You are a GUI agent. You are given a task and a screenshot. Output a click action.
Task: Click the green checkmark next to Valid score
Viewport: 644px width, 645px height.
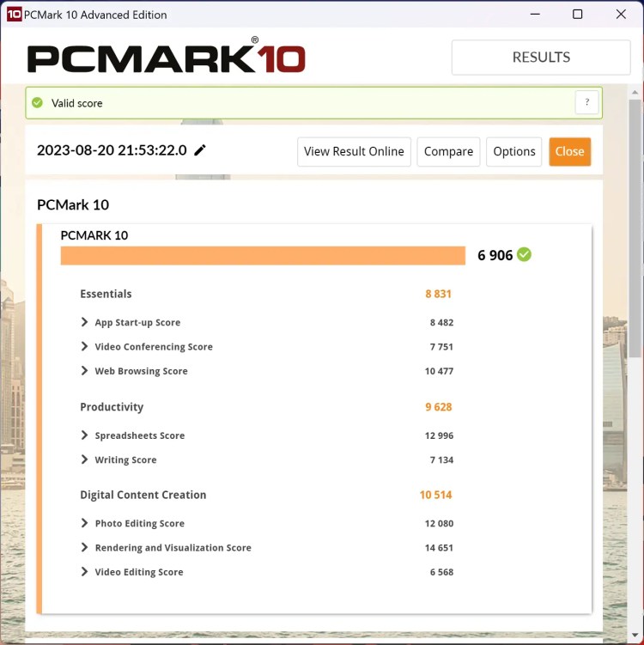38,103
